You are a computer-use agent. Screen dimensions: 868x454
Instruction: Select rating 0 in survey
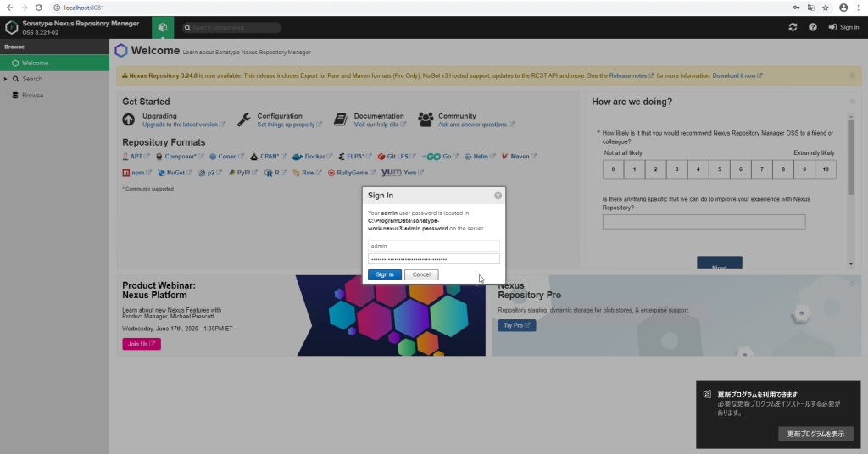pos(613,169)
